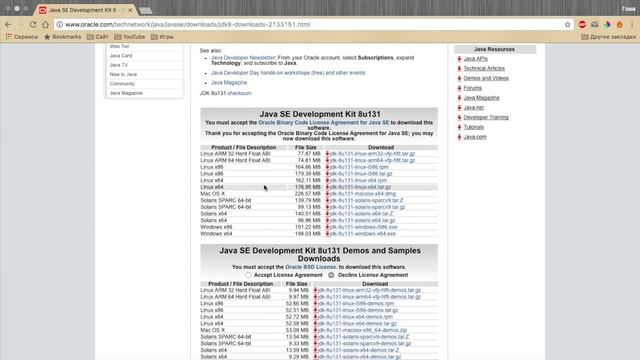This screenshot has width=640, height=360.
Task: Open Forums resource link
Action: click(473, 88)
